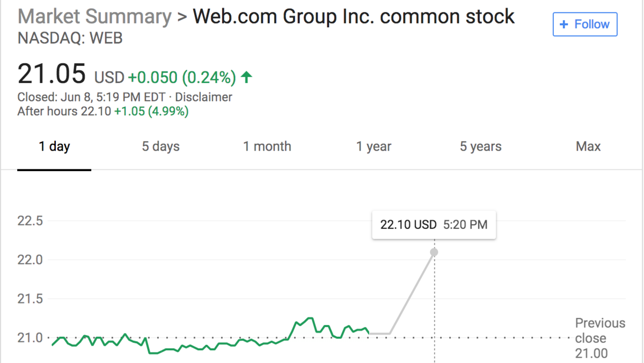Image resolution: width=644 pixels, height=363 pixels.
Task: Select the gray data point marker on the chart
Action: [x=434, y=251]
